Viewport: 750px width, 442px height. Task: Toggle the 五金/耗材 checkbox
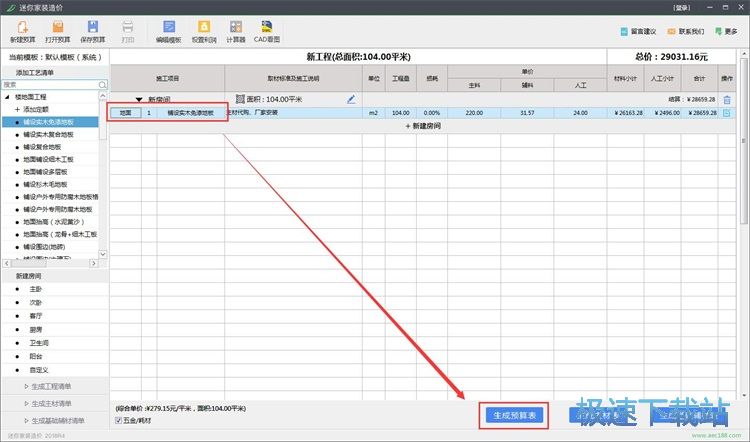pos(119,420)
